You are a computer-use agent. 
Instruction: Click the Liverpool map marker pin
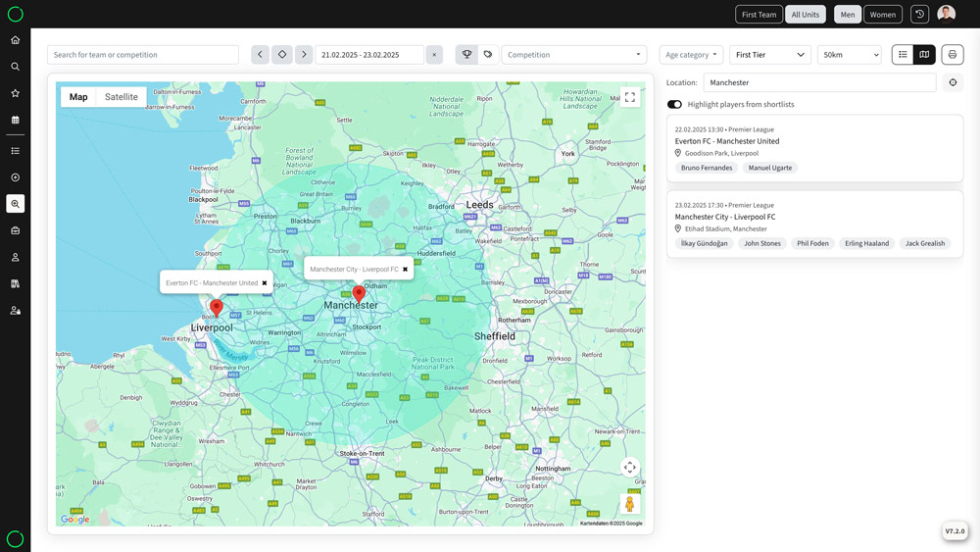(x=217, y=308)
